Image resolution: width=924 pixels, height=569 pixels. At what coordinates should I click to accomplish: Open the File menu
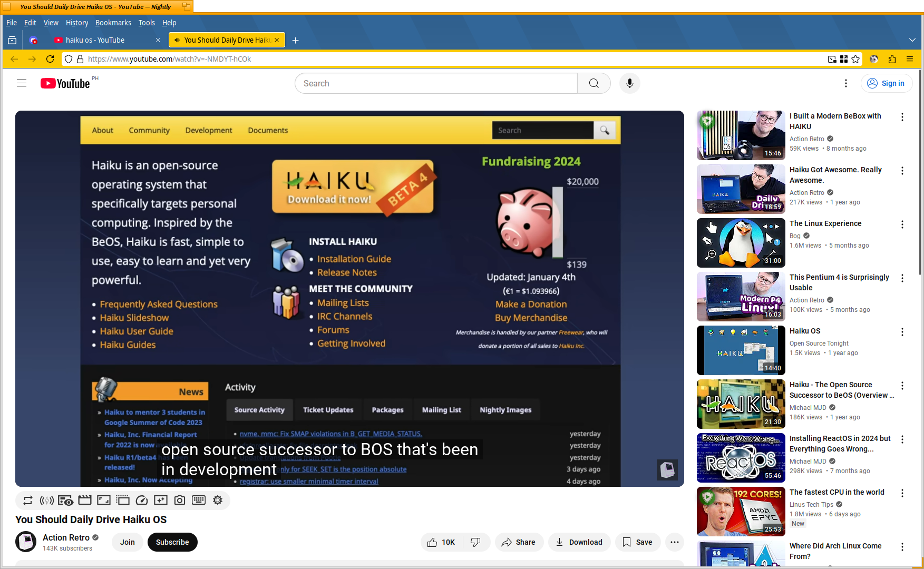click(12, 23)
